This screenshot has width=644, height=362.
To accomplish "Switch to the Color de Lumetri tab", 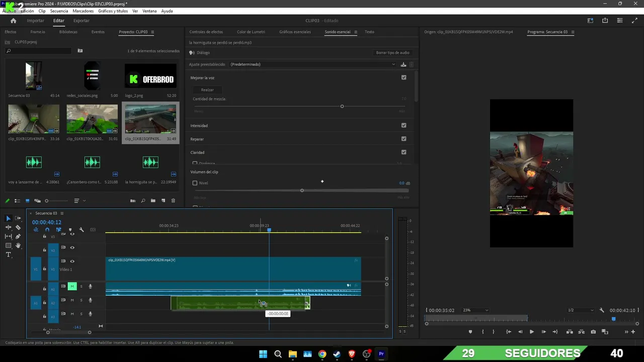I will click(251, 32).
